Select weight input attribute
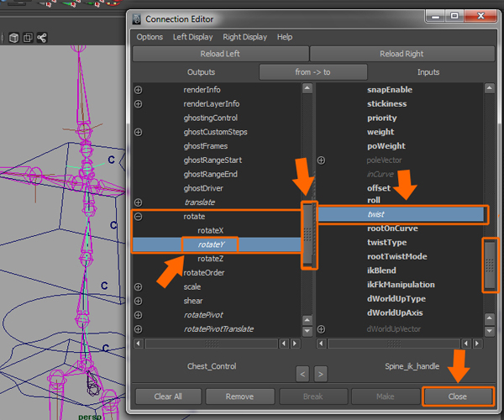Viewport: 504px width, 420px height. (381, 132)
